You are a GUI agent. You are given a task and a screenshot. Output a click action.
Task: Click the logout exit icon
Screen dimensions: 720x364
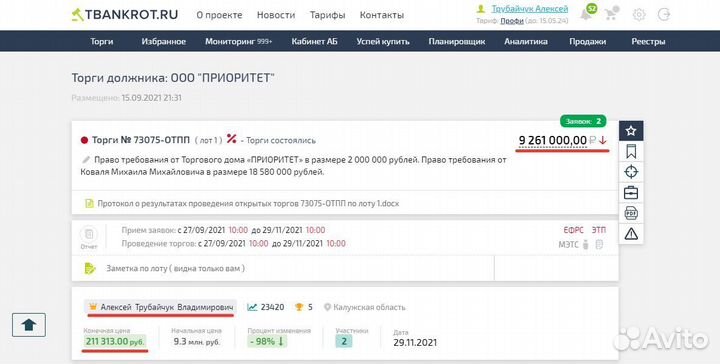664,15
